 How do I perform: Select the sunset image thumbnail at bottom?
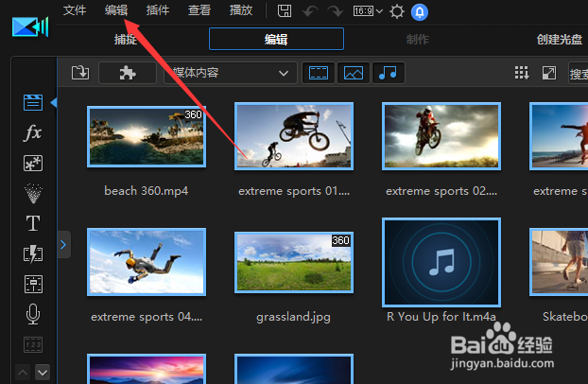coord(147,369)
